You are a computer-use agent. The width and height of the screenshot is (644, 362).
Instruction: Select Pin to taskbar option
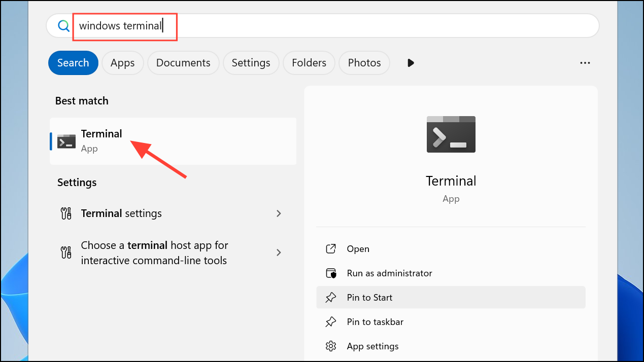[x=375, y=322]
